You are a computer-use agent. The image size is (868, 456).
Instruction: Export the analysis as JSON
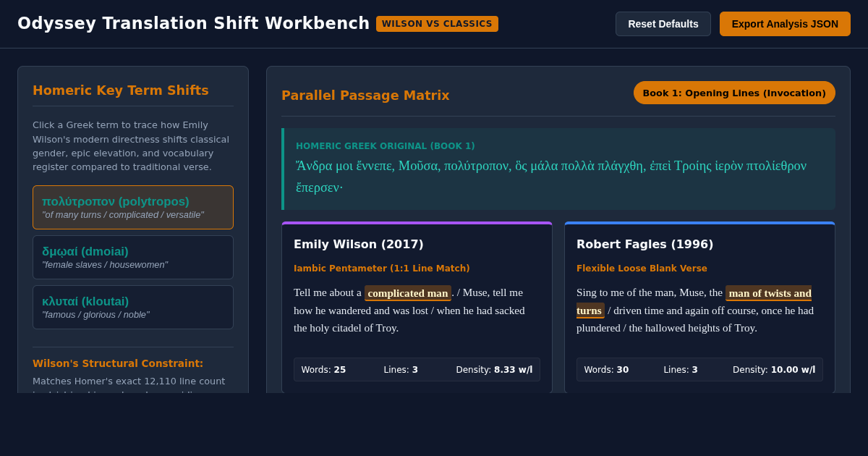pos(785,24)
